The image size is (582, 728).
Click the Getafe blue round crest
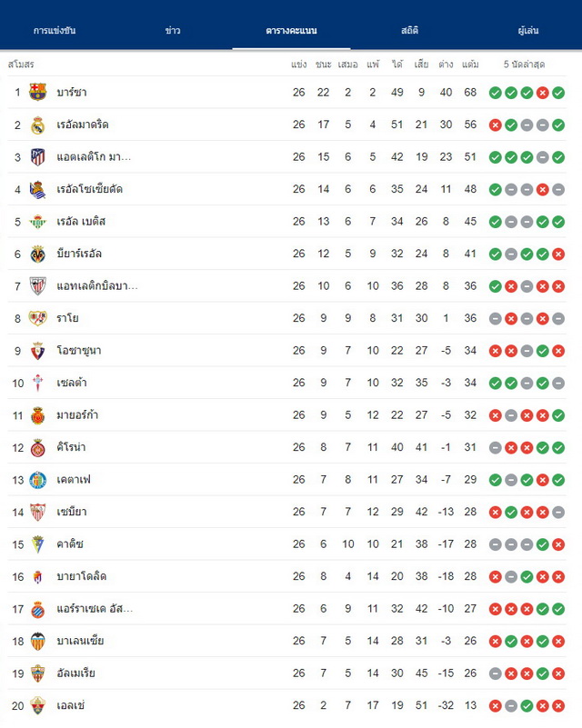tap(37, 480)
